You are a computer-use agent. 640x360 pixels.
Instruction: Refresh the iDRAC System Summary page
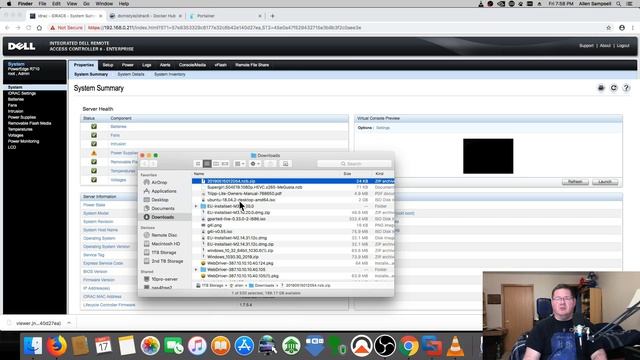coord(613,88)
